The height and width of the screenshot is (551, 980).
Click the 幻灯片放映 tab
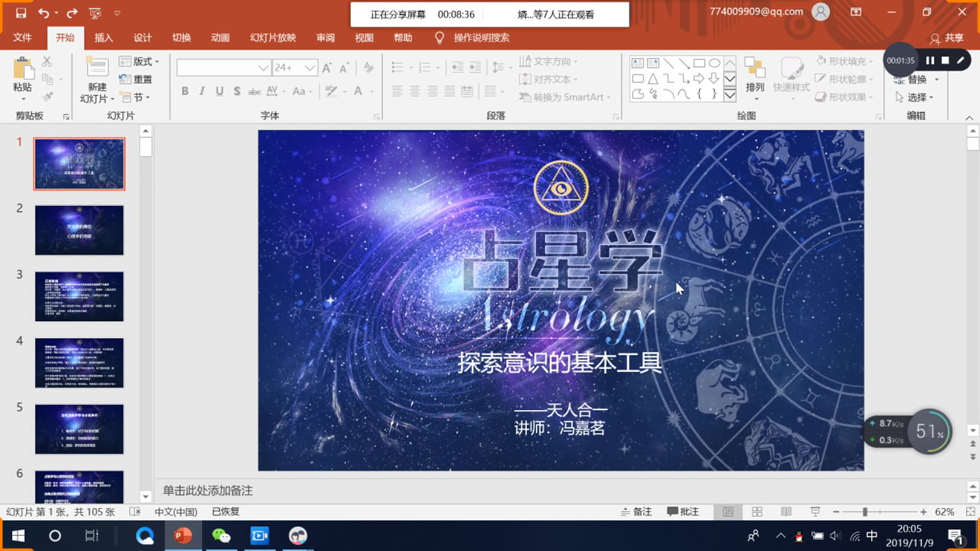273,38
